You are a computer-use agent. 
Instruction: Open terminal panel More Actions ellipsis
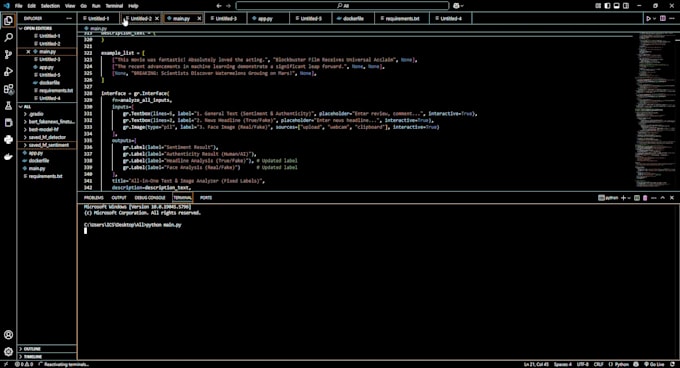[x=654, y=198]
